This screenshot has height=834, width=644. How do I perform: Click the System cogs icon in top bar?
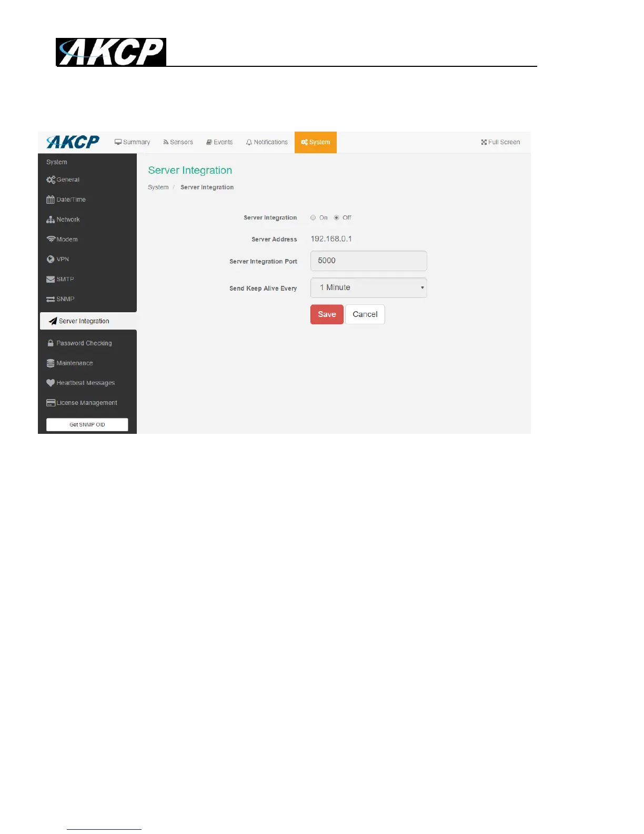tap(304, 142)
